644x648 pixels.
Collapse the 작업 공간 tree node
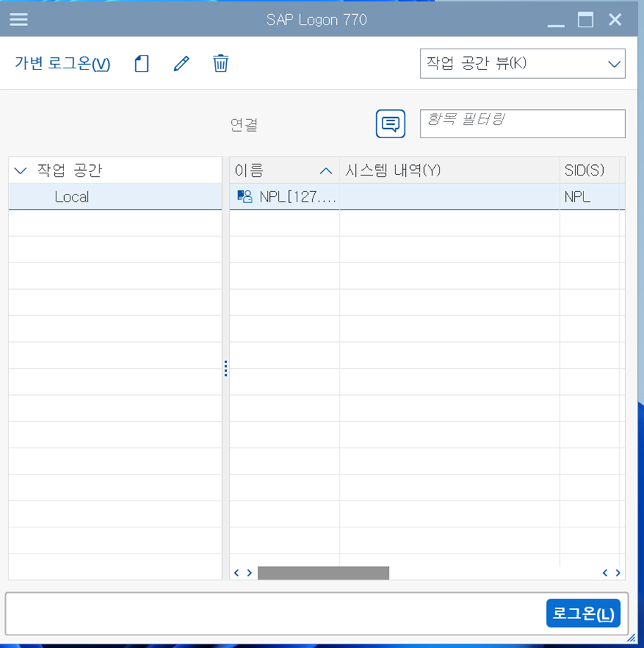coord(20,170)
